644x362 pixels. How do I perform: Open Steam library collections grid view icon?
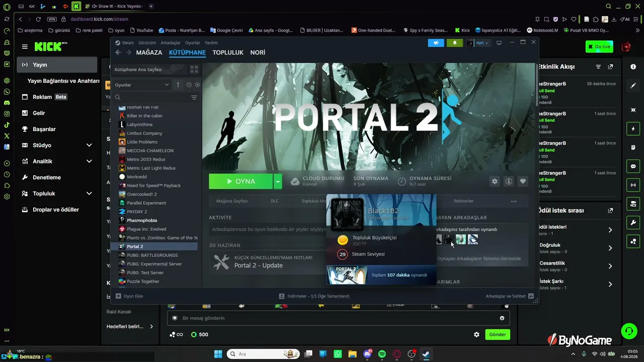(x=194, y=69)
